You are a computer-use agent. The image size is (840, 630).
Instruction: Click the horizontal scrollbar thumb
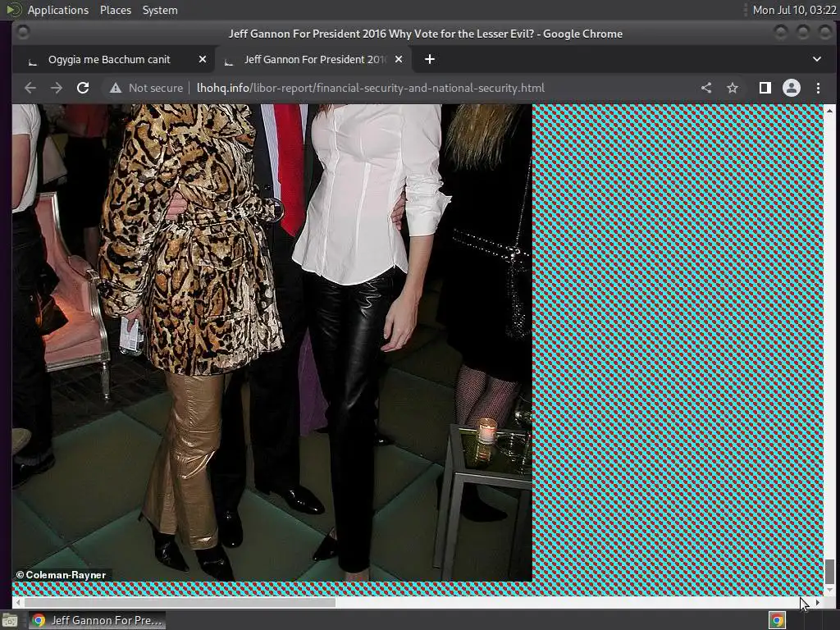[180, 603]
